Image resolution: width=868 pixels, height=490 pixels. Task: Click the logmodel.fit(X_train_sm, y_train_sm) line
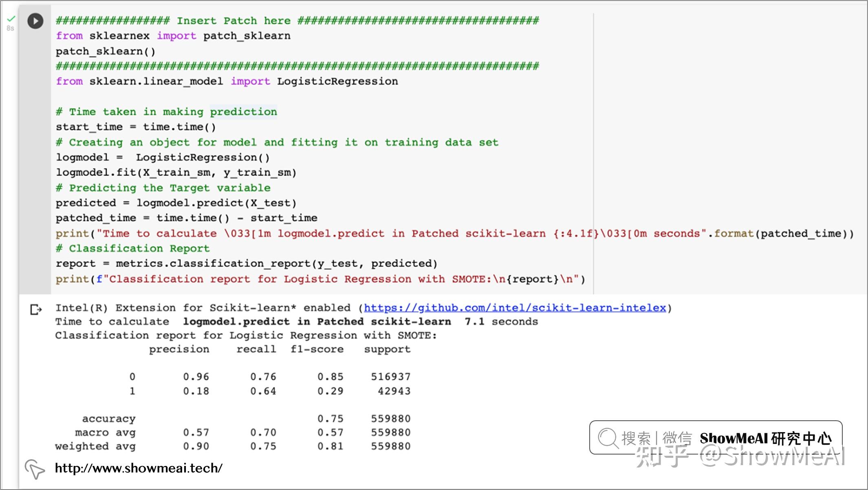pos(176,172)
